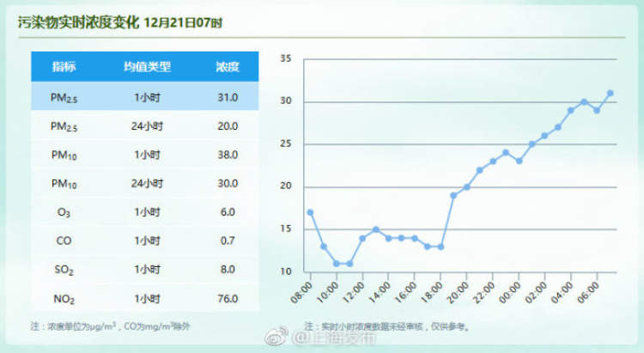This screenshot has height=353, width=644.
Task: Pick the NO2 pollutant row
Action: 144,298
